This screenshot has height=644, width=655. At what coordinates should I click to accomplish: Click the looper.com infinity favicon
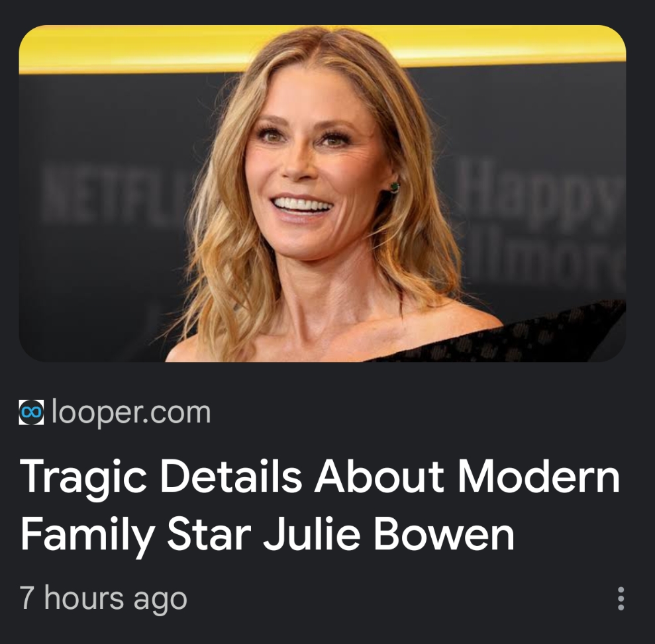[31, 412]
